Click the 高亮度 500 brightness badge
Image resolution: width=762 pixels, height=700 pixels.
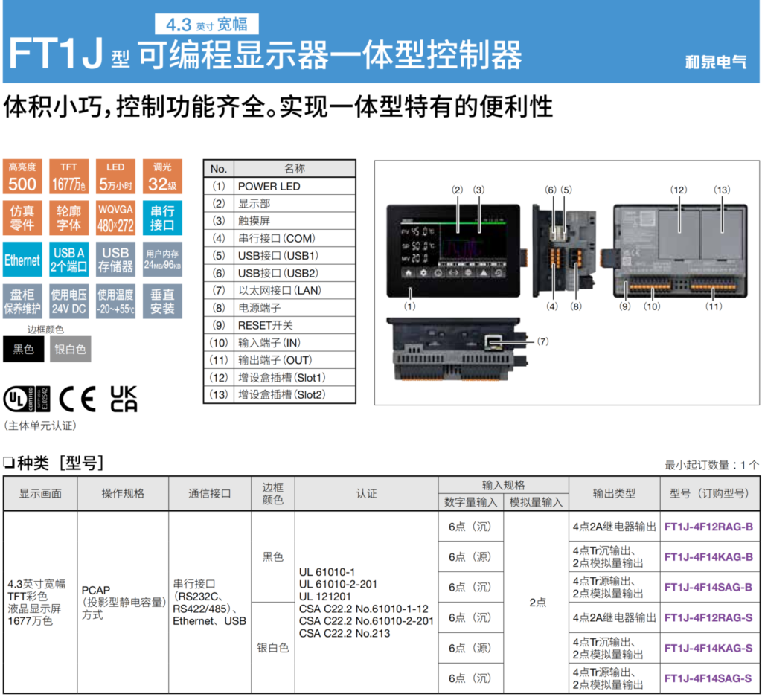pyautogui.click(x=23, y=176)
